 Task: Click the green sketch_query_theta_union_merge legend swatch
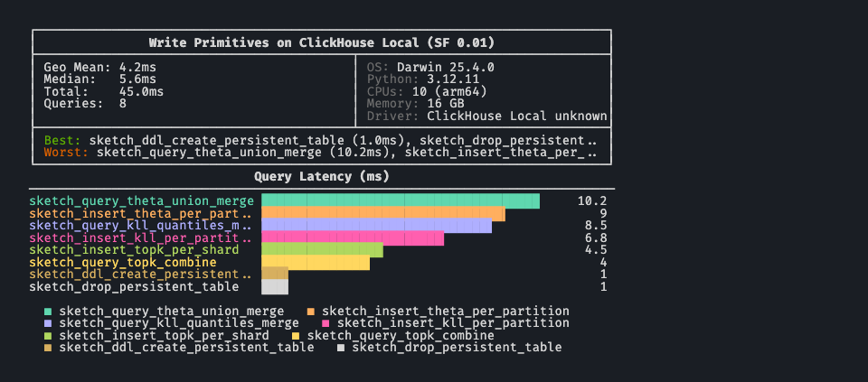pyautogui.click(x=48, y=312)
